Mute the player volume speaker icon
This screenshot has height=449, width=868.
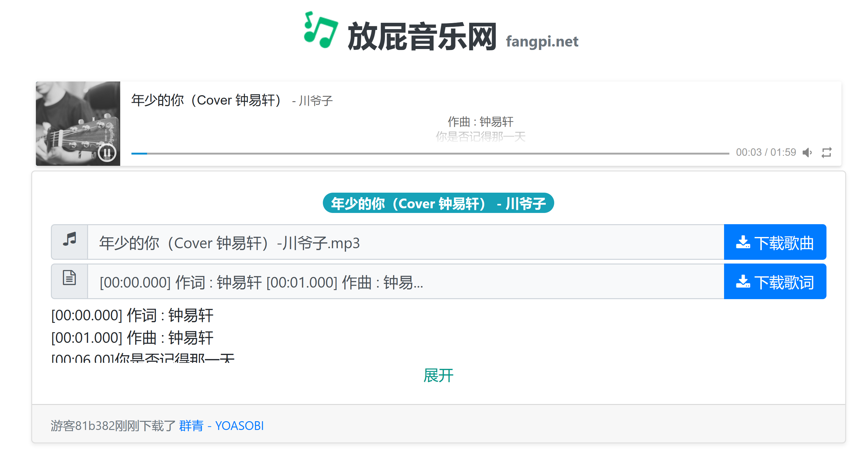coord(807,153)
